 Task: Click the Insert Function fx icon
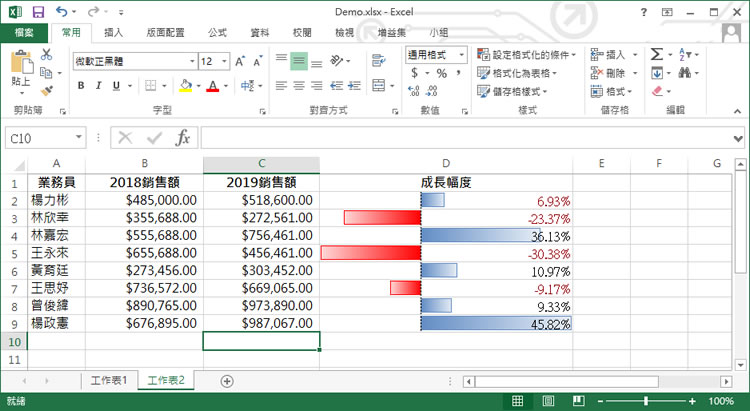click(183, 137)
